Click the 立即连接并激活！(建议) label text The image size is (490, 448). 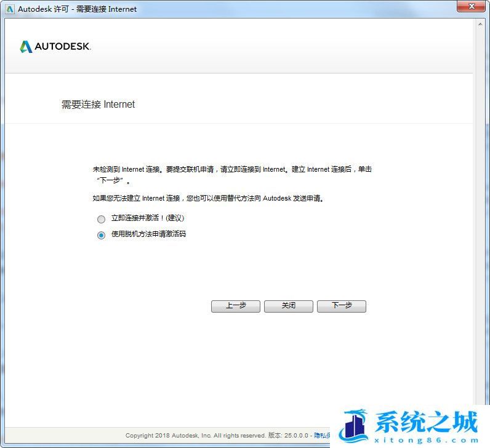(x=148, y=218)
